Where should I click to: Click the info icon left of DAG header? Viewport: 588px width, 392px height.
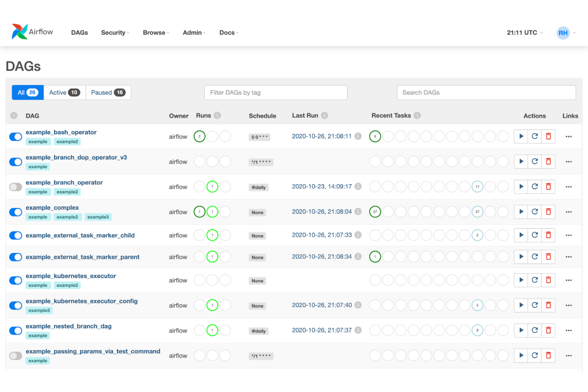point(14,116)
